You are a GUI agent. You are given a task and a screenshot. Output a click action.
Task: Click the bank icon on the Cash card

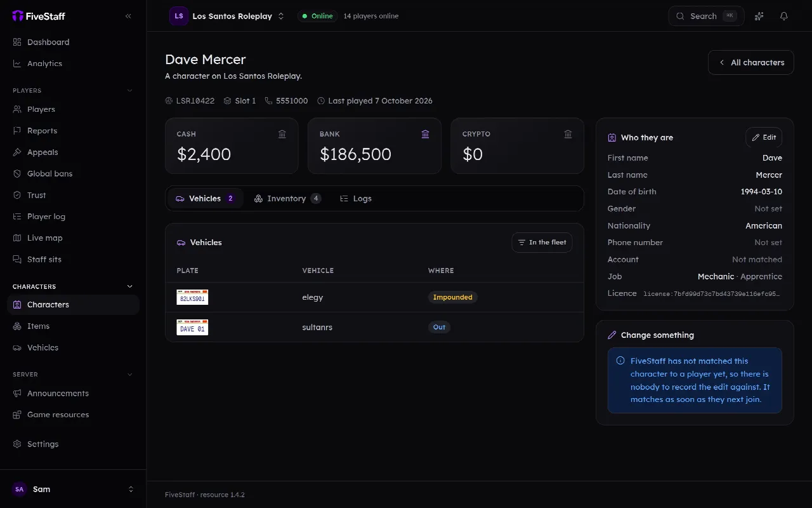click(282, 134)
